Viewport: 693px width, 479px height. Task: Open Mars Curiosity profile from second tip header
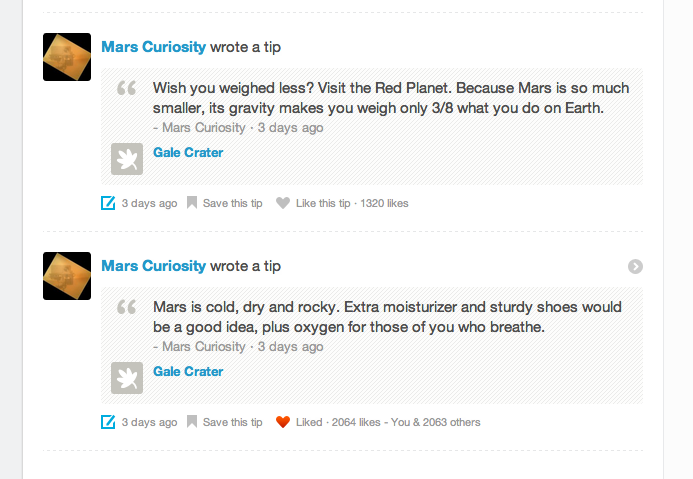[153, 266]
